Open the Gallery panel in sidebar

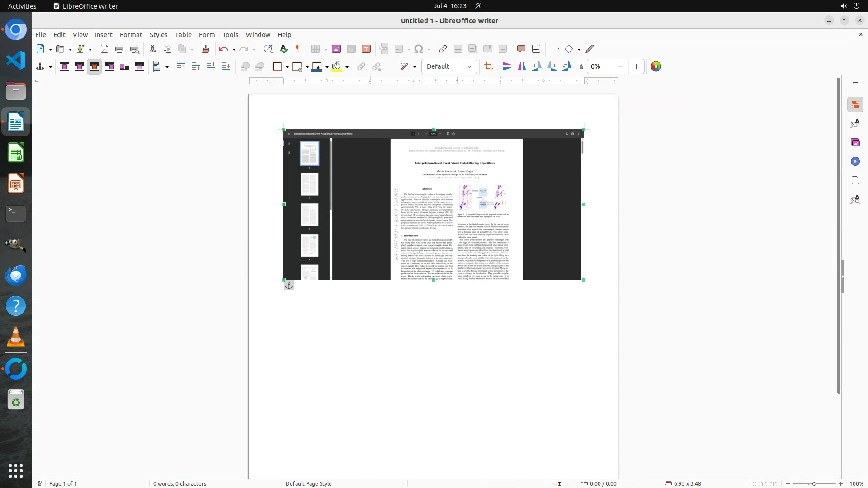pos(855,142)
